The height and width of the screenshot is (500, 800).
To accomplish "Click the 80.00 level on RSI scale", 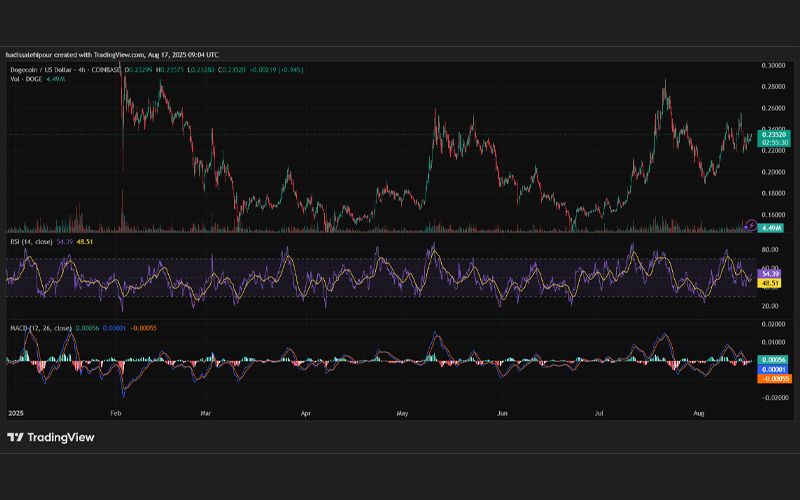I will coord(770,249).
